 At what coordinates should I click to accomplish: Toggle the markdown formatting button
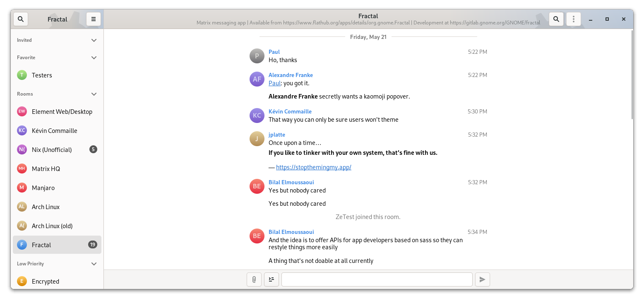click(272, 279)
